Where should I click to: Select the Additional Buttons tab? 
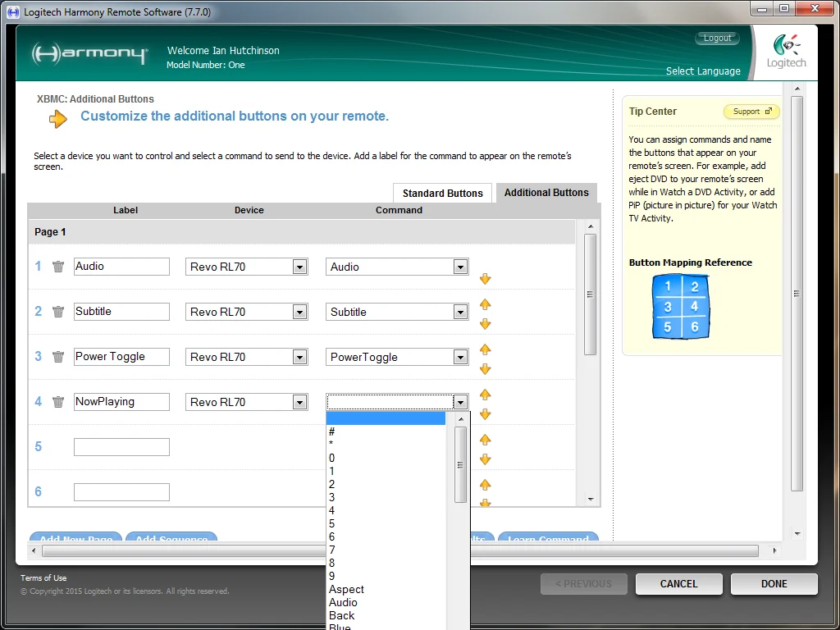(546, 193)
